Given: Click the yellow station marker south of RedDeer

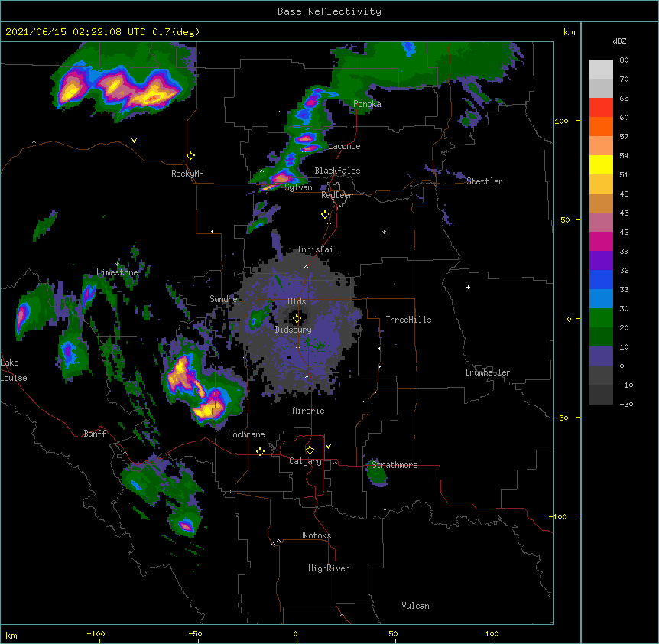Looking at the screenshot, I should [325, 215].
